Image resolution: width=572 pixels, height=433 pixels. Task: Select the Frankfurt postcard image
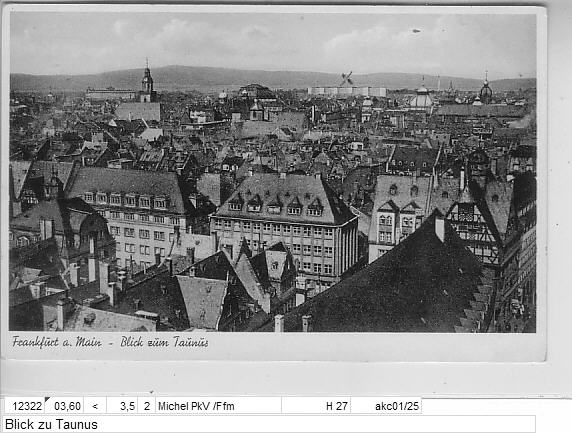[274, 182]
